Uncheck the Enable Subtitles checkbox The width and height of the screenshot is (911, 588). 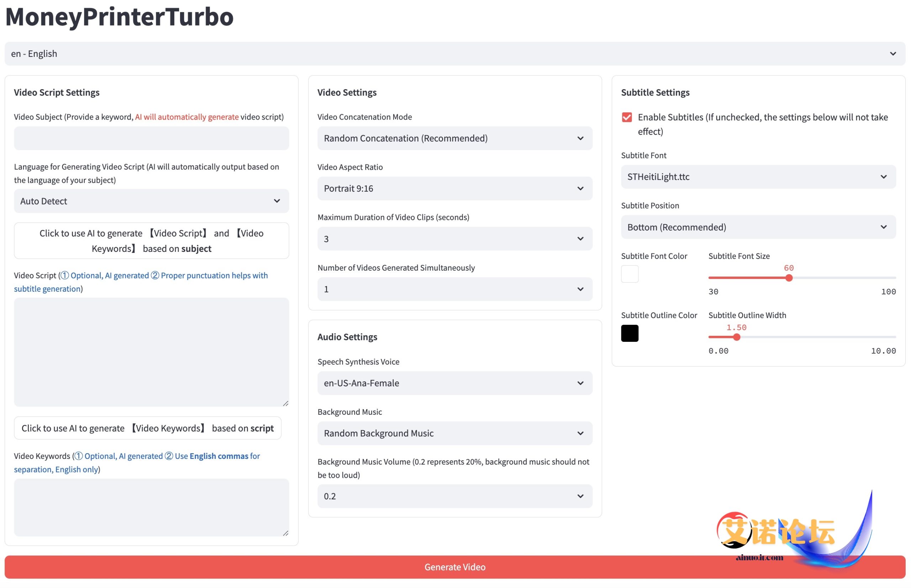(627, 117)
